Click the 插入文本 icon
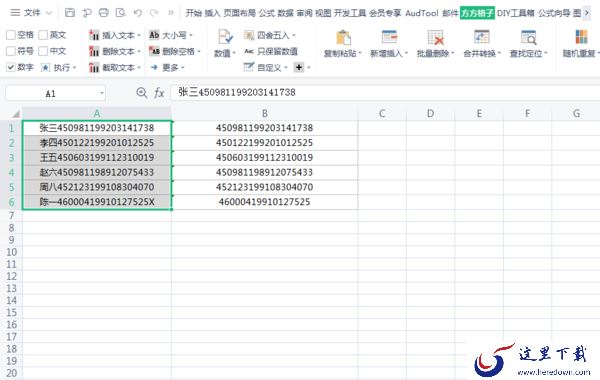This screenshot has height=380, width=600. [94, 35]
